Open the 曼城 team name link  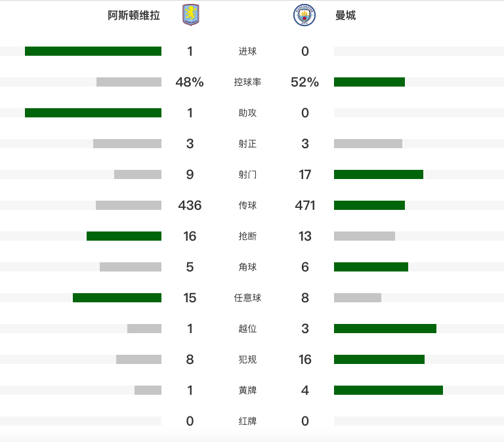[x=345, y=15]
